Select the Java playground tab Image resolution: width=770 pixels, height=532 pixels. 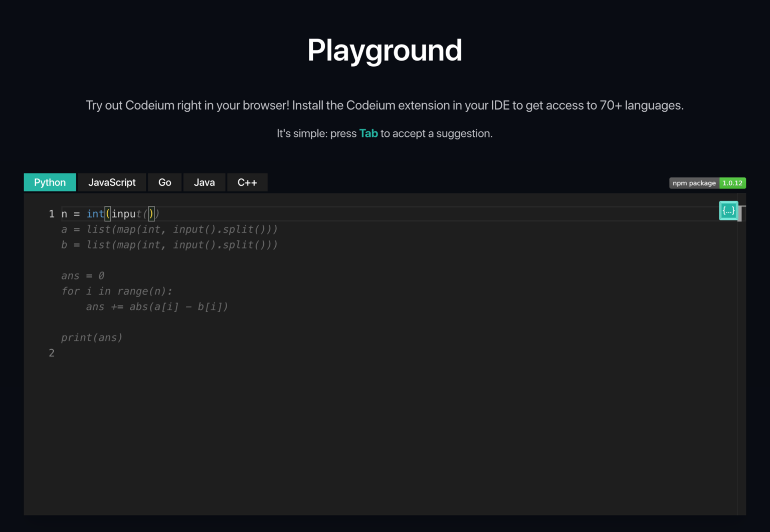(x=205, y=182)
